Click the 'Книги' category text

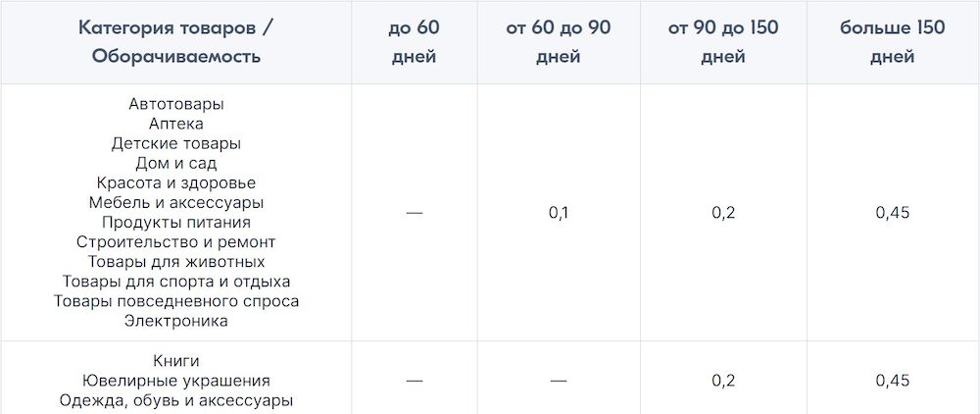[176, 361]
